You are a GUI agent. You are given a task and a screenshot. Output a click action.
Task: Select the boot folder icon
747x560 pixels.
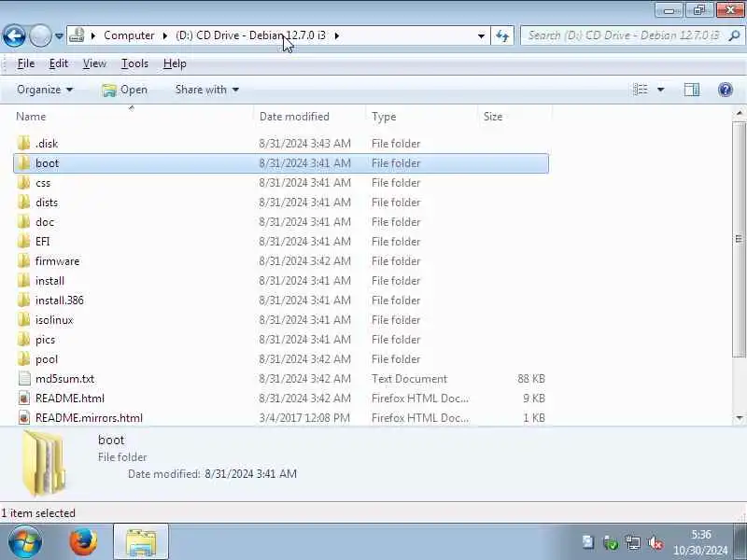coord(23,163)
